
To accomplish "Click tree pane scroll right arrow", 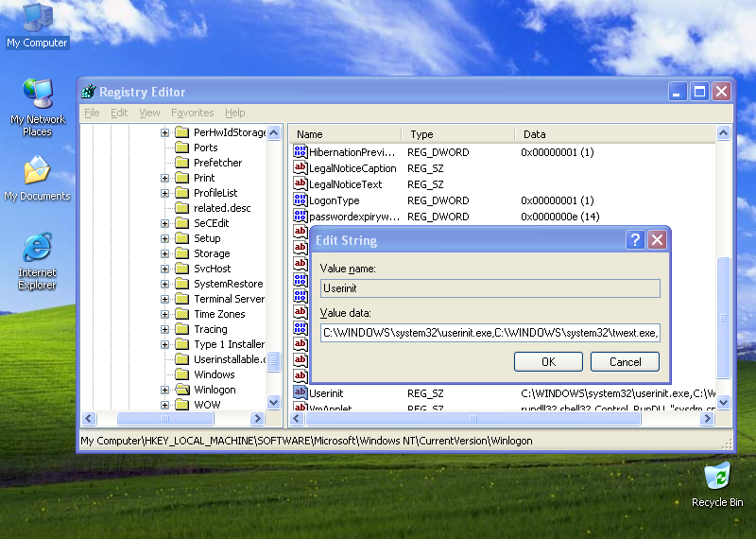I will point(257,418).
